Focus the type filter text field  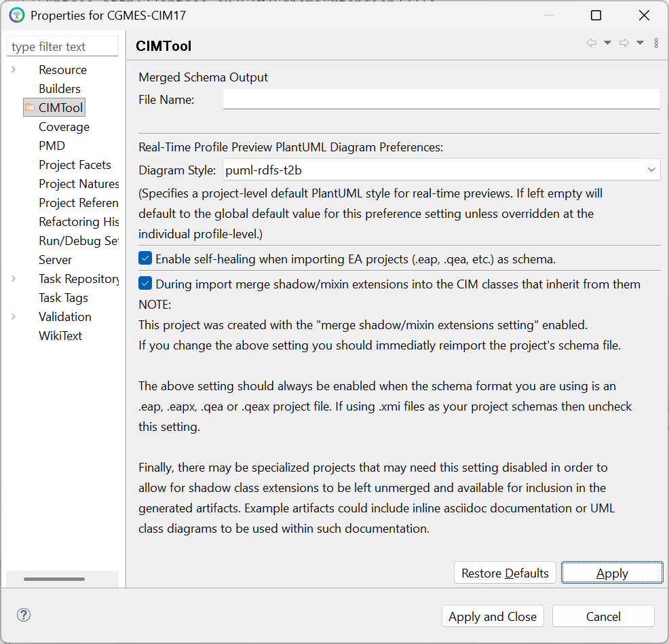(62, 47)
